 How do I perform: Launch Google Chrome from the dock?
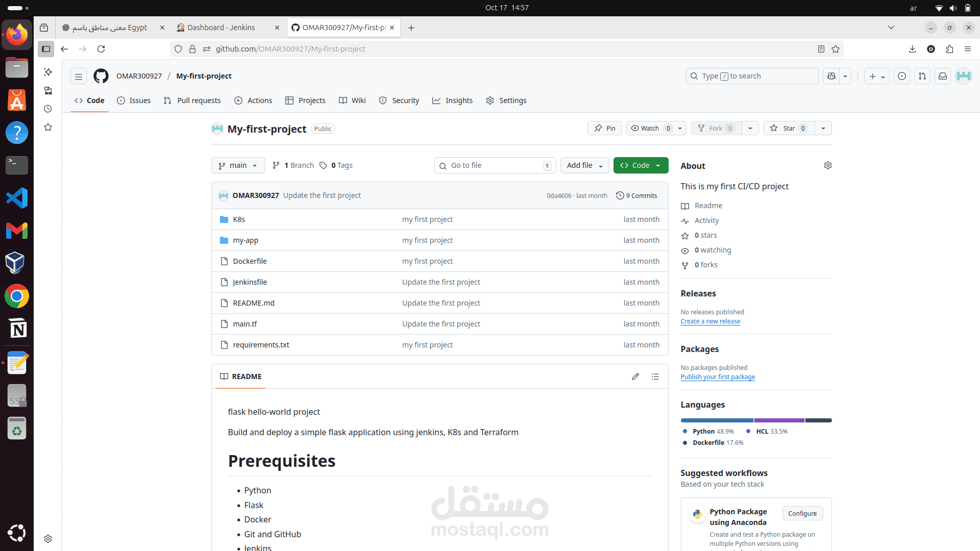pos(17,296)
